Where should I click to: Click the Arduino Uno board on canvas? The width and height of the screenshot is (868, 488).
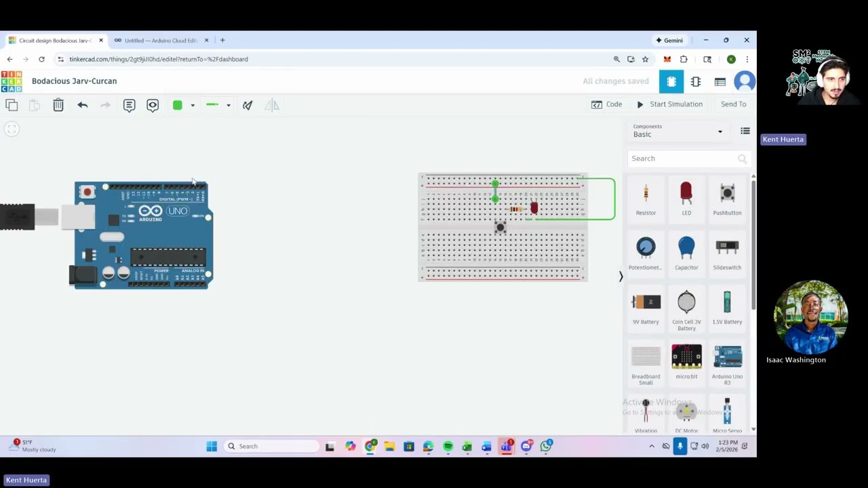point(142,235)
